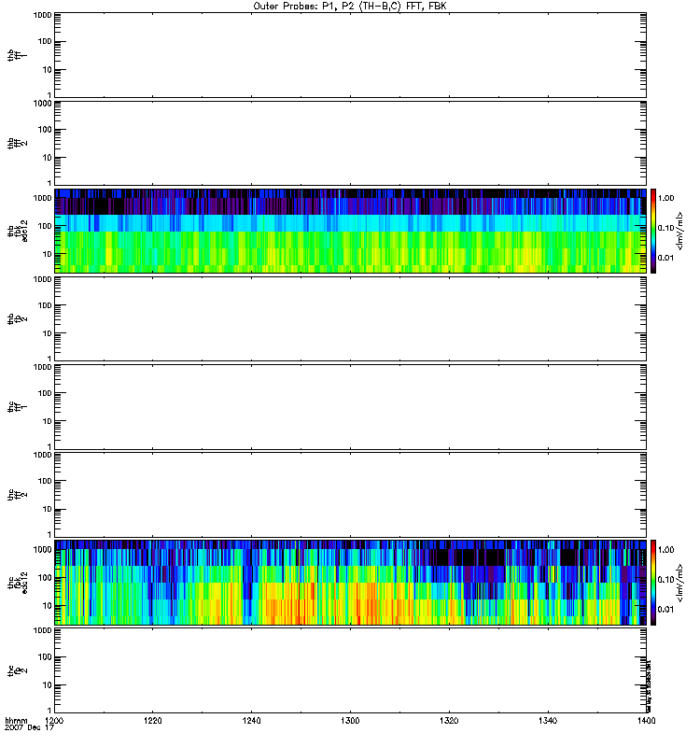Click the "hhmm" axis unit label
Screen dimensions: 700x747
16,721
